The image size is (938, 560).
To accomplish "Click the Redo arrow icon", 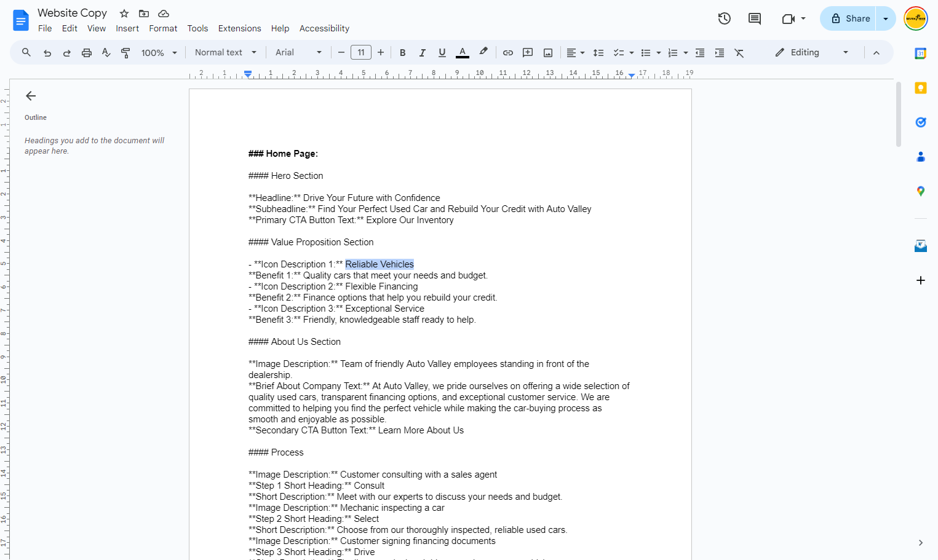I will click(67, 53).
